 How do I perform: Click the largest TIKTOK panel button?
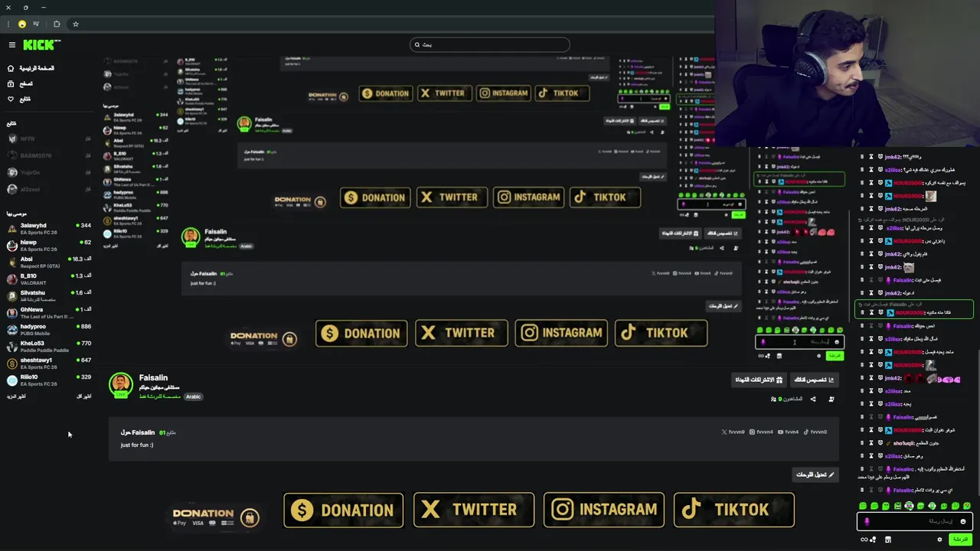(x=733, y=510)
